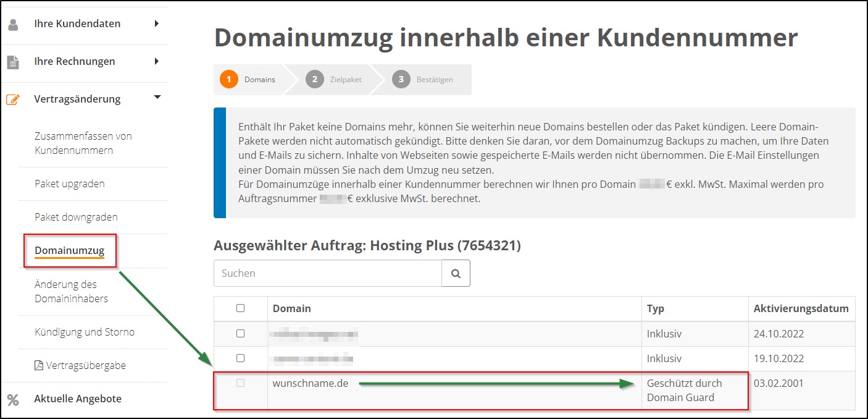Image resolution: width=868 pixels, height=419 pixels.
Task: Click Inklusiv in the 24.10.2022 row
Action: pos(664,334)
